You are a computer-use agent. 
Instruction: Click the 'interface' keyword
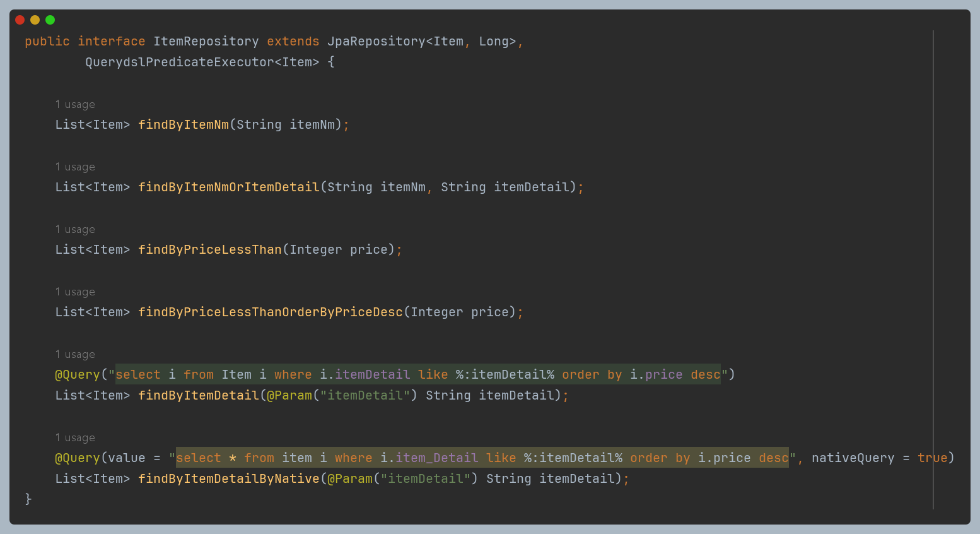[x=112, y=41]
